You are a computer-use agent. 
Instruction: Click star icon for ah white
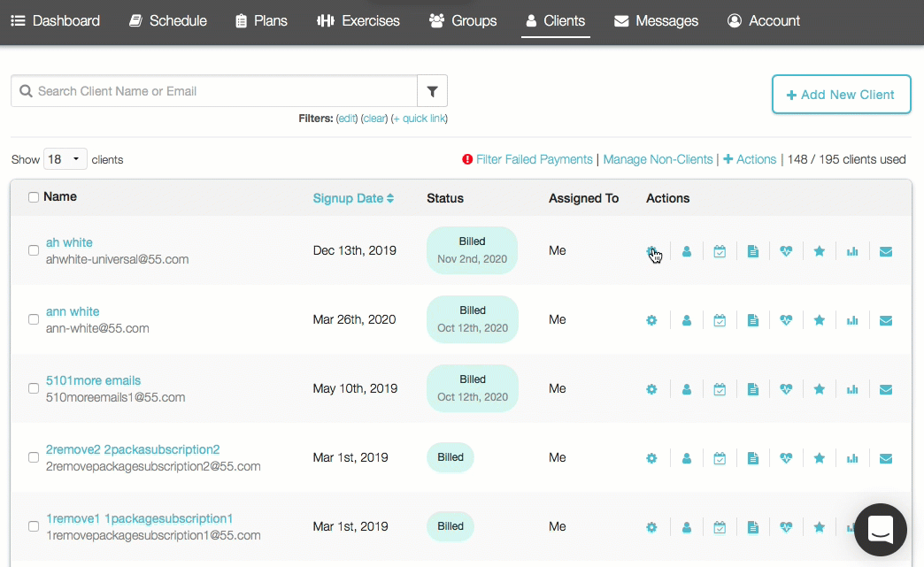[x=820, y=251]
